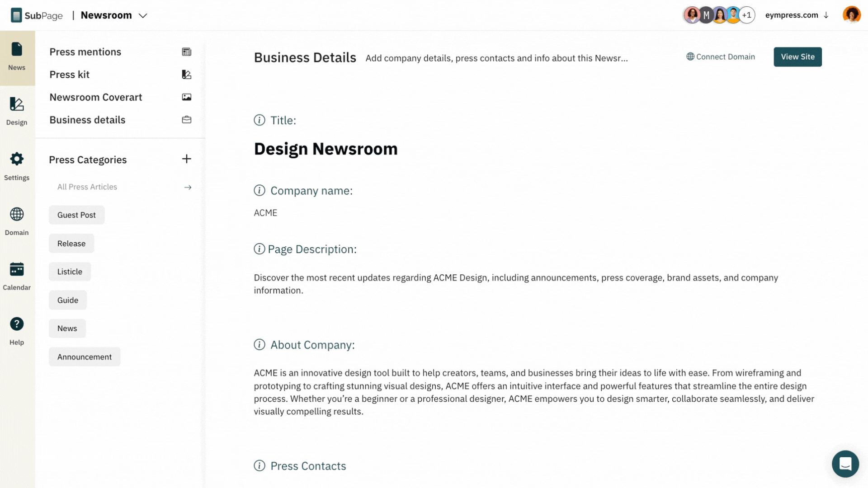The image size is (868, 488).
Task: Open the Design section icon
Action: click(17, 104)
